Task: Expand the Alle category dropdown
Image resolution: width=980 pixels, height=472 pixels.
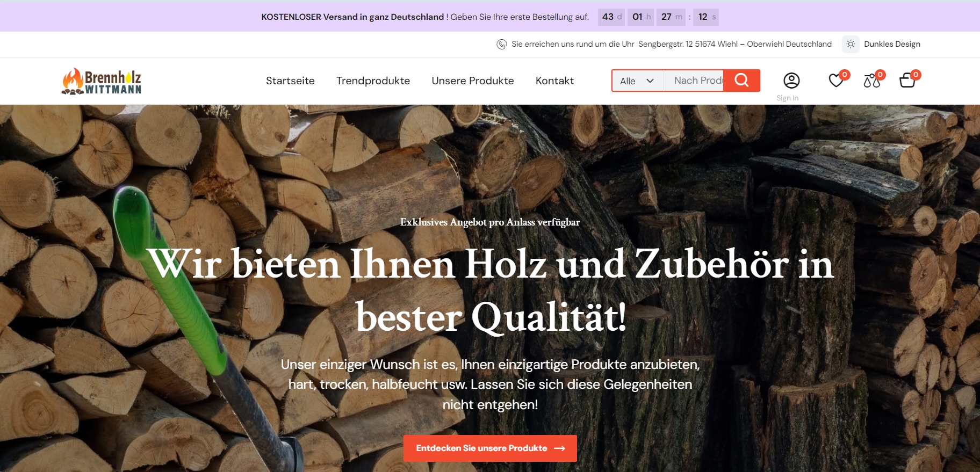Action: [x=637, y=81]
